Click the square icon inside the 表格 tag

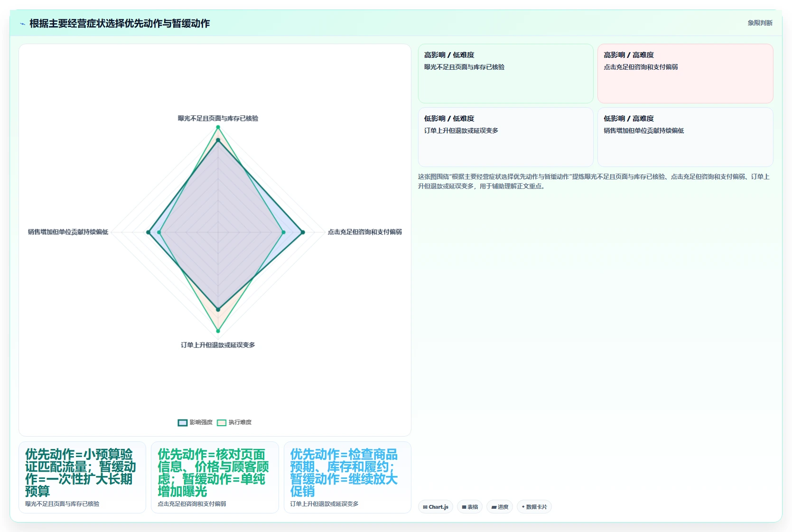464,507
